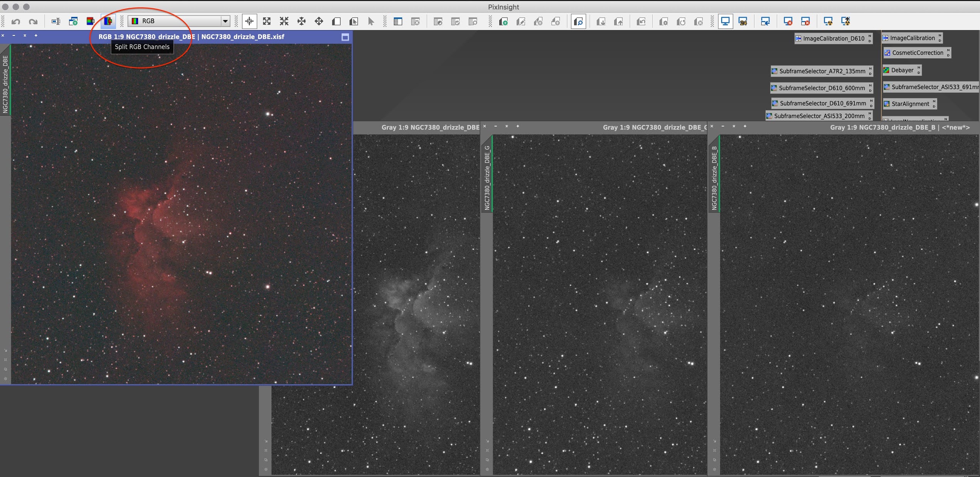The width and height of the screenshot is (980, 477).
Task: Expand the main RGB image window maximize box
Action: click(x=345, y=37)
